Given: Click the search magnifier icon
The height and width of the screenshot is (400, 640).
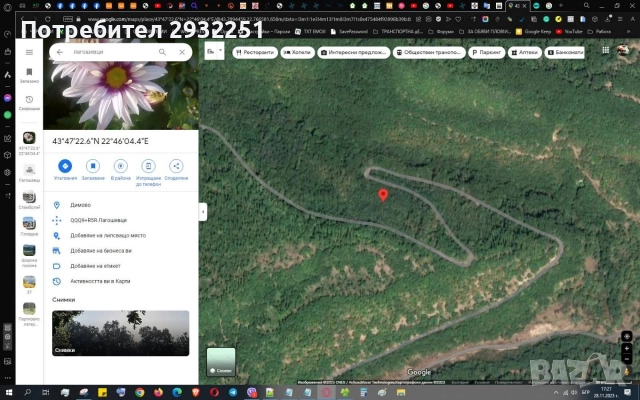Looking at the screenshot, I should (x=163, y=52).
